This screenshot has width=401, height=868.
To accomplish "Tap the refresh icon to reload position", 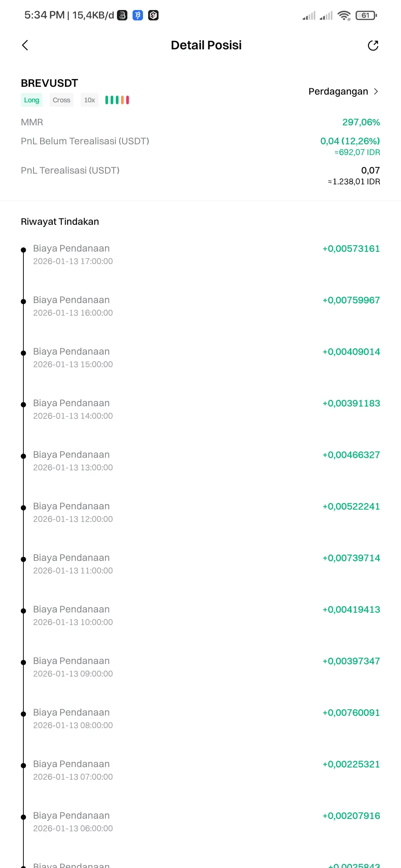I will point(374,45).
